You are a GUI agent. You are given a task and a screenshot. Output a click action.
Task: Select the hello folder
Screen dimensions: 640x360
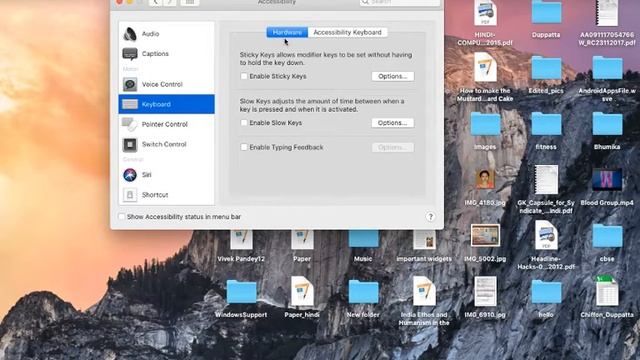546,291
